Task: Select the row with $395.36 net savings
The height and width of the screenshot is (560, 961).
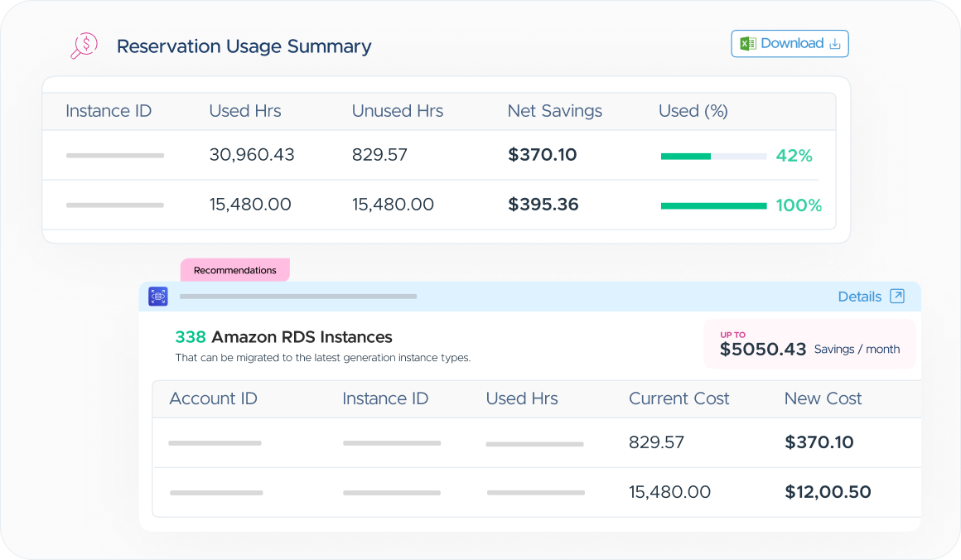Action: (438, 205)
